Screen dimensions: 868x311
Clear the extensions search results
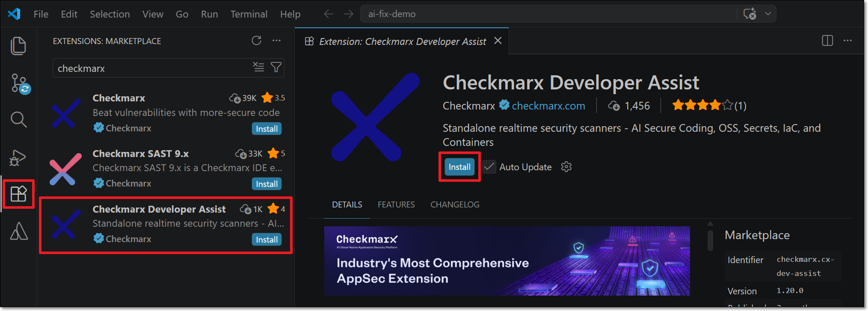[x=258, y=67]
